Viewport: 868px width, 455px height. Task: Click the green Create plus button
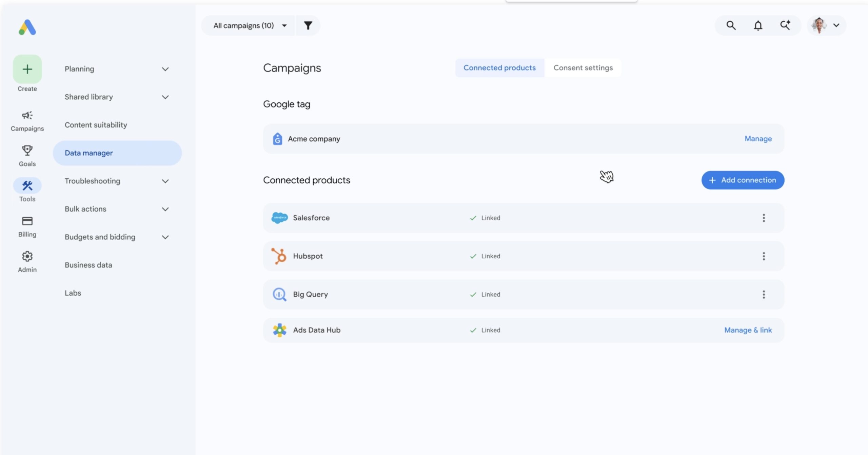tap(27, 69)
